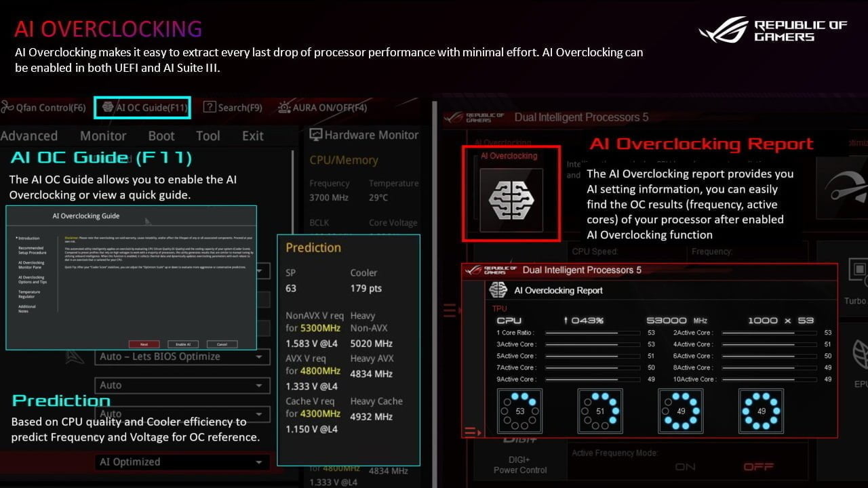This screenshot has height=488, width=868.
Task: Click the Republic of Gamers logo in header
Action: (773, 30)
